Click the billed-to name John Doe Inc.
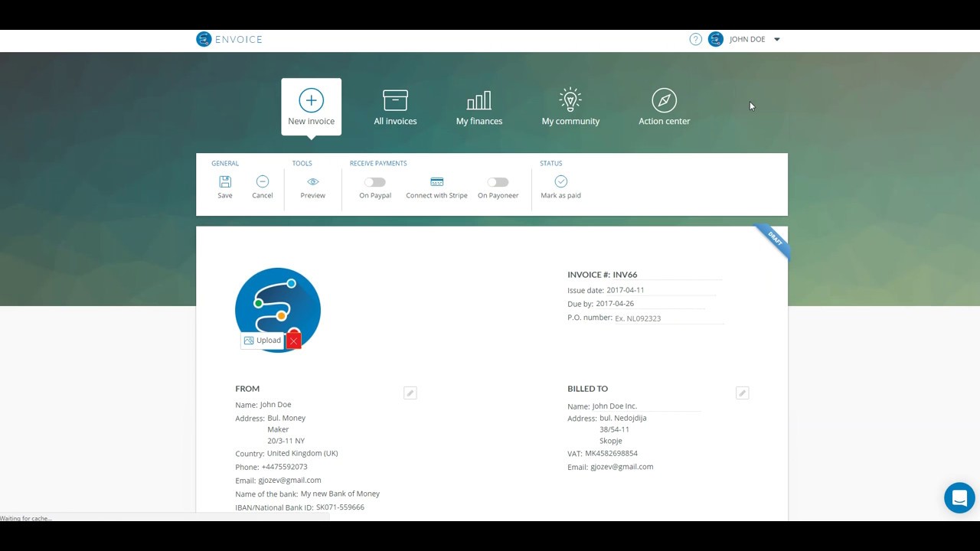The image size is (980, 551). pos(646,406)
